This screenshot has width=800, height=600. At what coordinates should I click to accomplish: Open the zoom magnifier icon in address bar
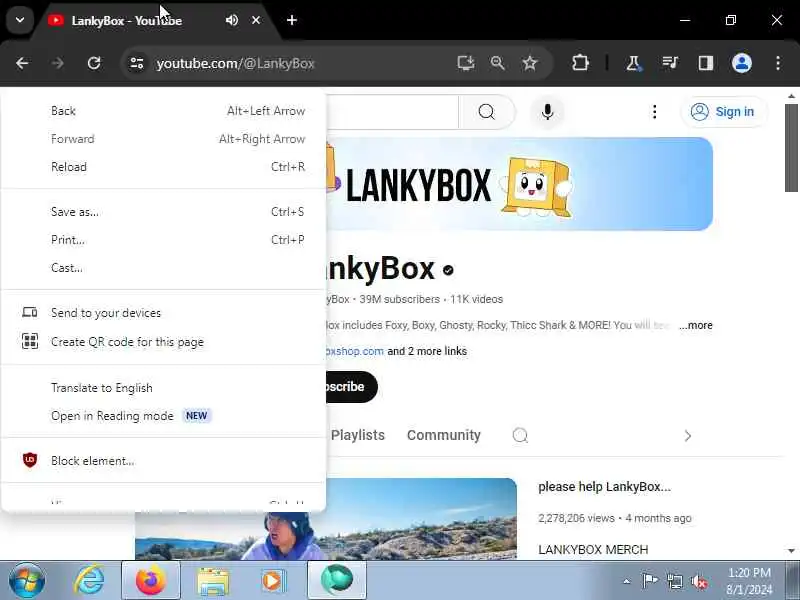click(497, 63)
